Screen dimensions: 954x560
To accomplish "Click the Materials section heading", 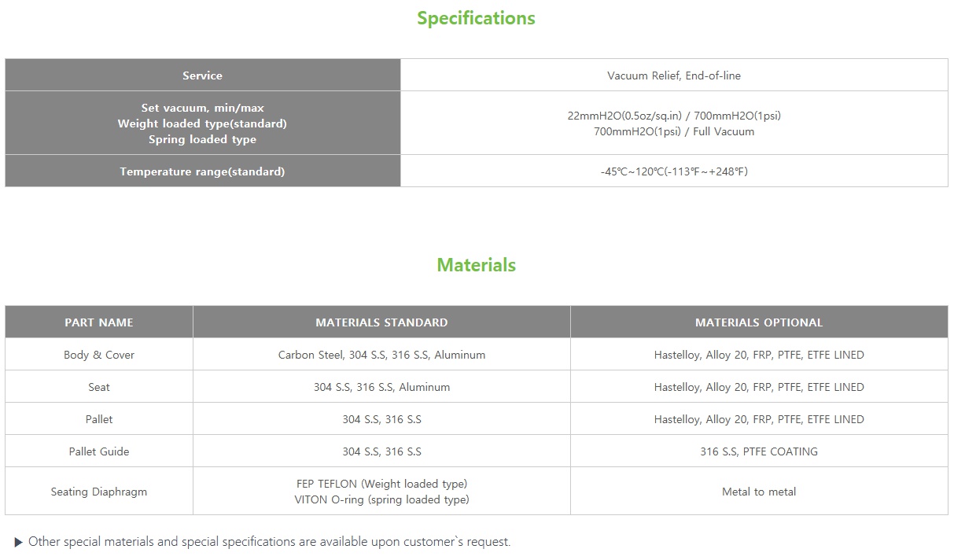I will tap(476, 265).
